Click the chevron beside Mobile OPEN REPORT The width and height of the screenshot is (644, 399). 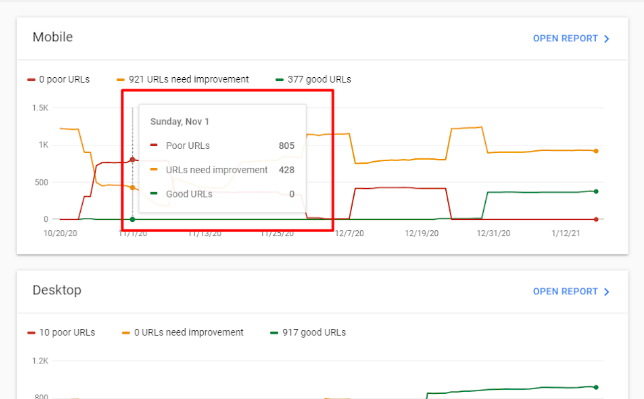pyautogui.click(x=607, y=39)
